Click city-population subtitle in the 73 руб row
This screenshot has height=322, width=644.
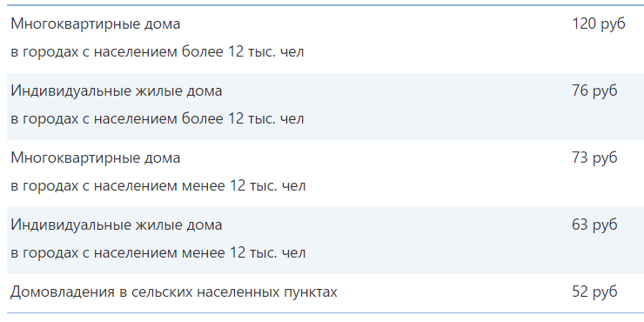click(158, 186)
